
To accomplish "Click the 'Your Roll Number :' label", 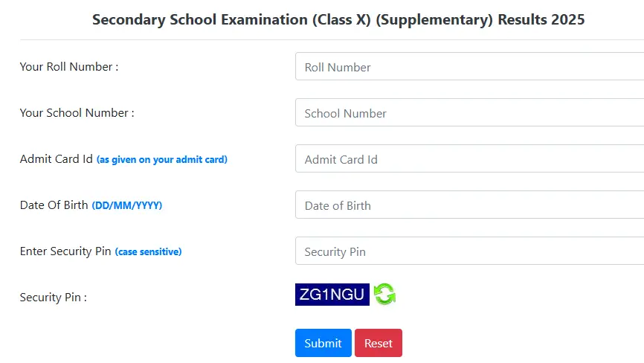I will 69,67.
